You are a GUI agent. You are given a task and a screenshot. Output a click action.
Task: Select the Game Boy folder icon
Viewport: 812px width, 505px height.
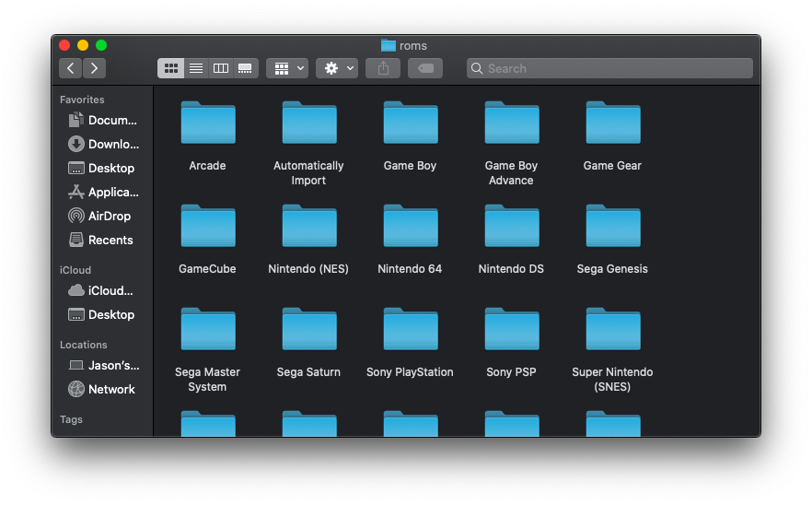pos(411,123)
